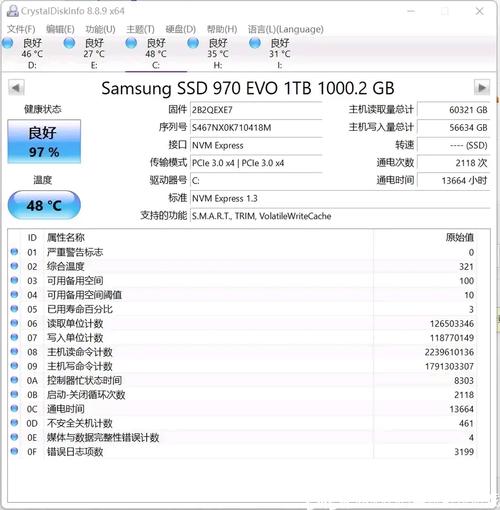Click the 48 °C temperature button
This screenshot has width=500, height=510.
tap(44, 205)
